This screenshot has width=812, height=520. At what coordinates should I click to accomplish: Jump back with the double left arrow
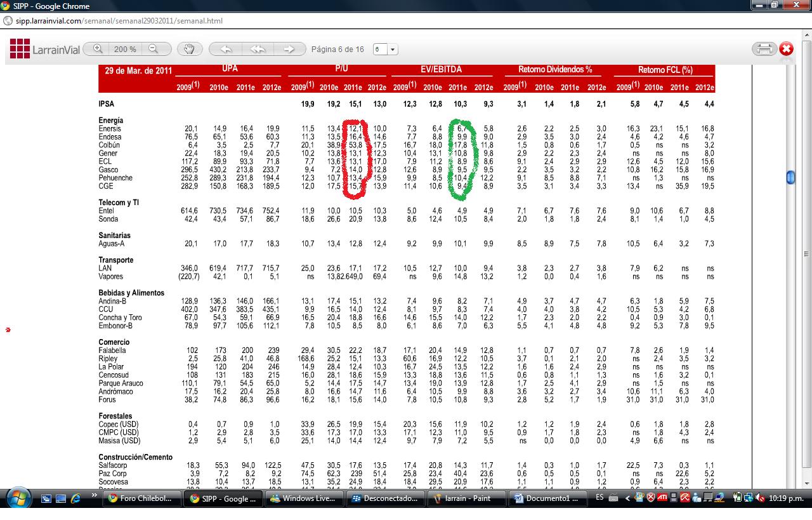(258, 49)
